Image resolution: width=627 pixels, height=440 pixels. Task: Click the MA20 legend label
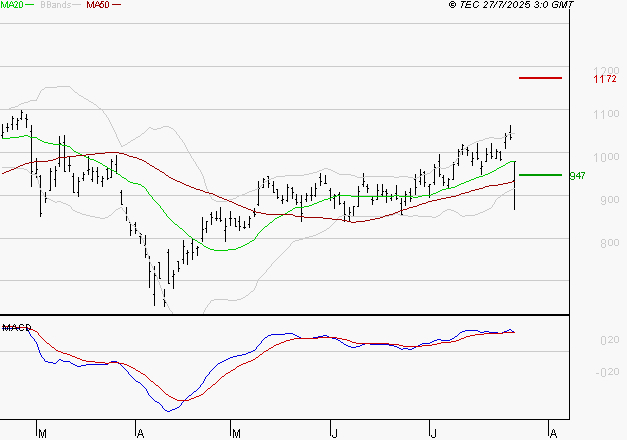pos(11,5)
